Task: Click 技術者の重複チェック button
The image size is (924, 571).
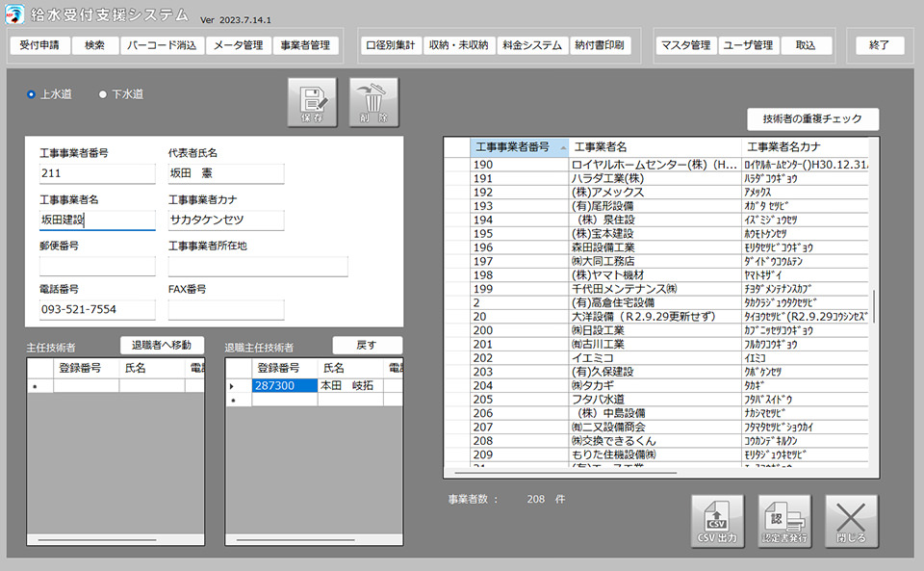Action: pos(813,119)
